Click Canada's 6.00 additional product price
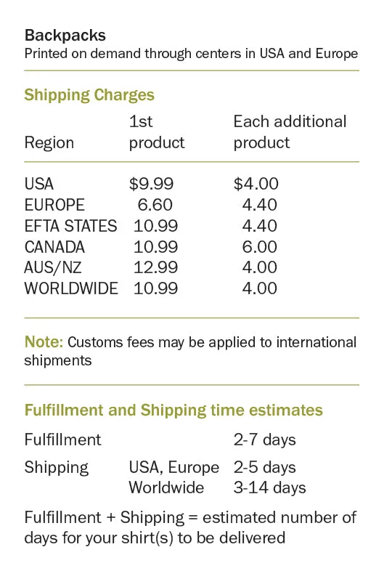 [259, 247]
